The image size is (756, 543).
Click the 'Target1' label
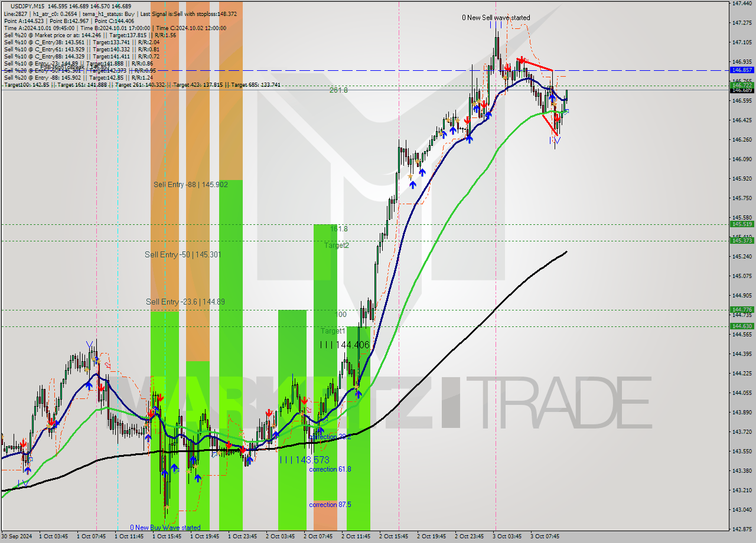[333, 331]
